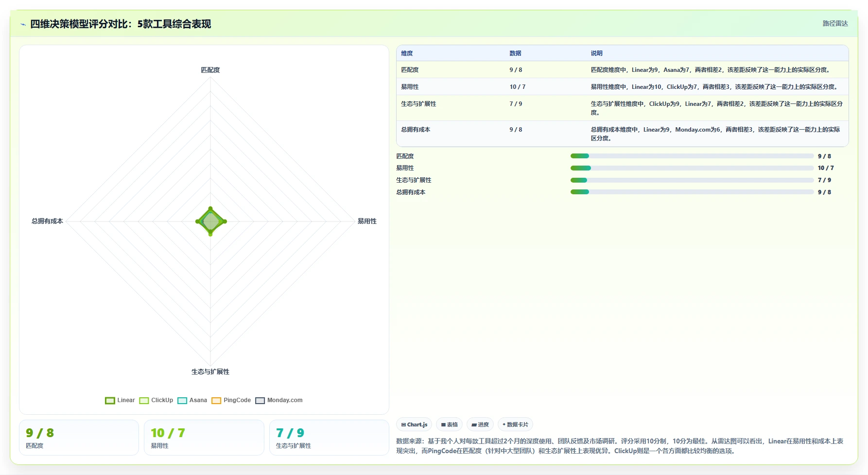Viewport: 868px width, 475px height.
Task: Select the 进度 chip
Action: click(480, 424)
